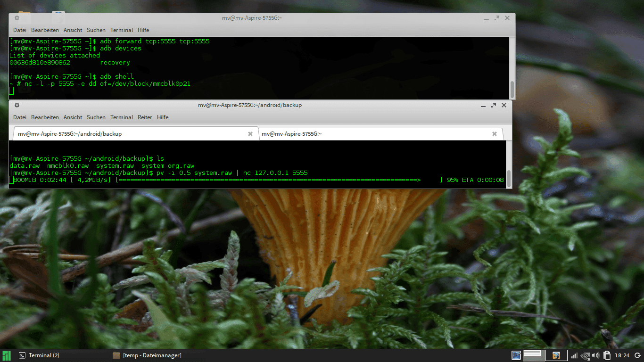Screen dimensions: 644x362
Task: Click the volume speaker tray icon
Action: (596, 355)
